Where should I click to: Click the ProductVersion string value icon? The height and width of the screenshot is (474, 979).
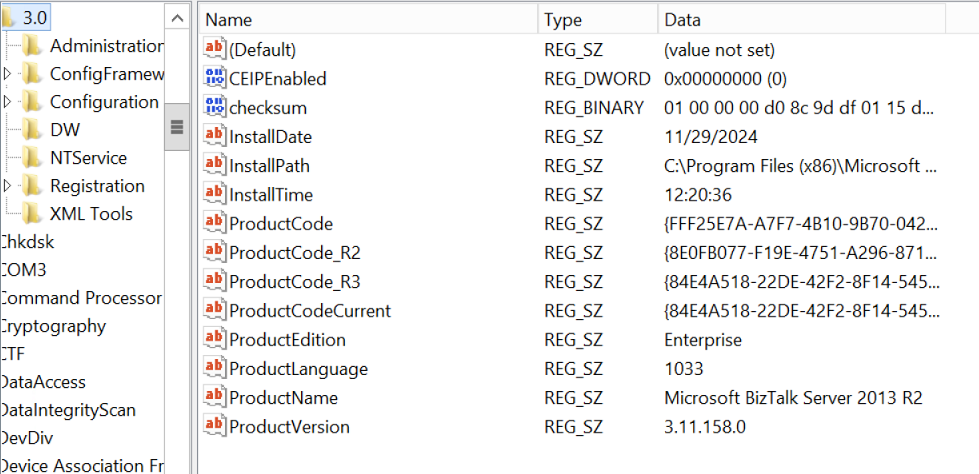[x=214, y=426]
